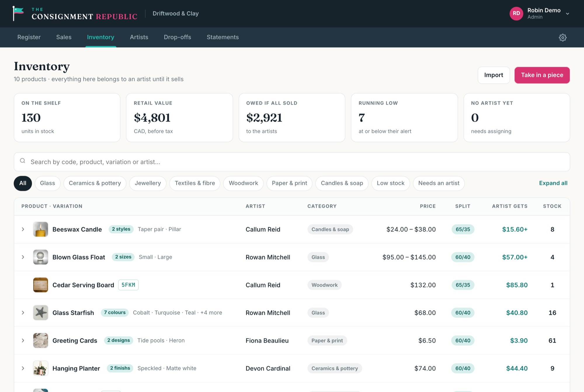
Task: Click the Consignment Republic flag logo
Action: click(18, 13)
